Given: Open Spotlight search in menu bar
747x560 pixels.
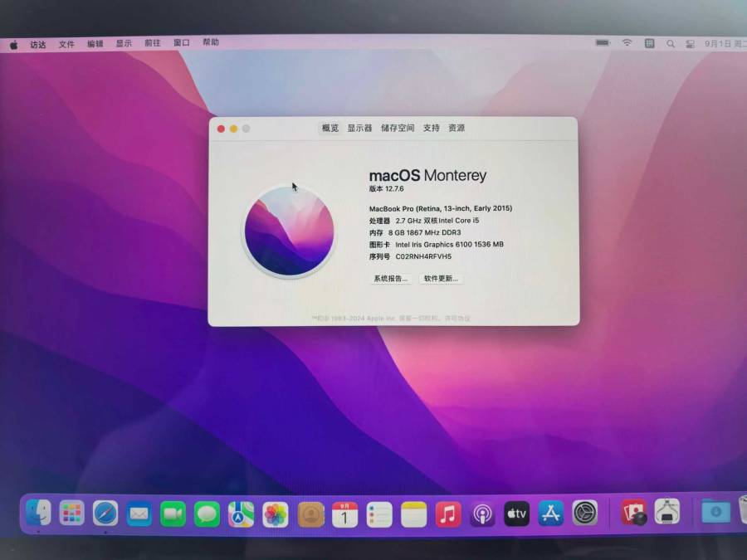Looking at the screenshot, I should [x=671, y=44].
